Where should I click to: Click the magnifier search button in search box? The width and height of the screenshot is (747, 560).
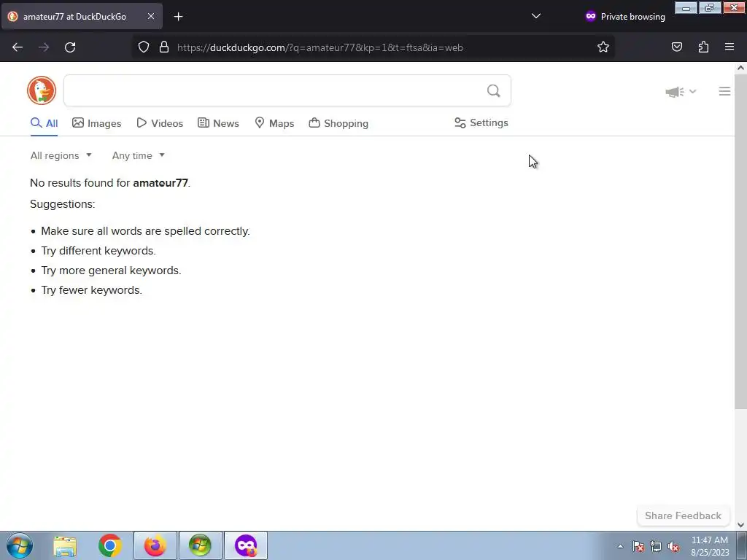494,90
